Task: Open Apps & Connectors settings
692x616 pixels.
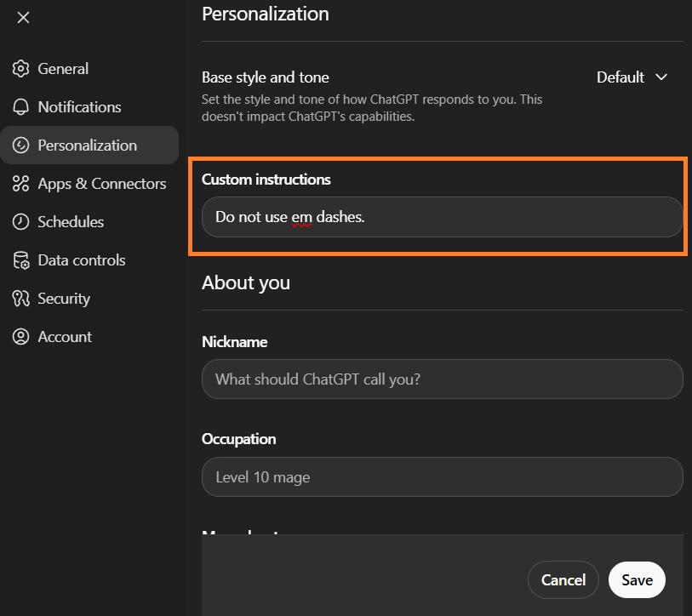Action: (x=89, y=184)
